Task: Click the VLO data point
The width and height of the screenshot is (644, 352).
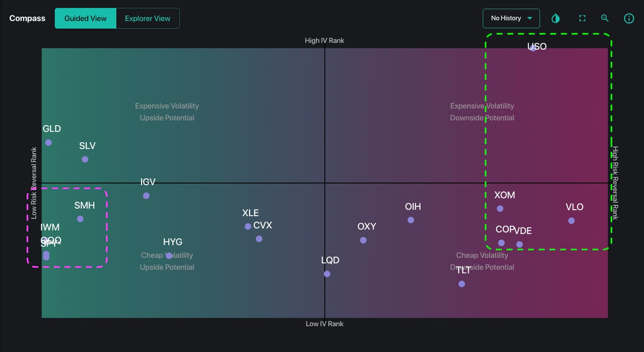Action: point(571,221)
